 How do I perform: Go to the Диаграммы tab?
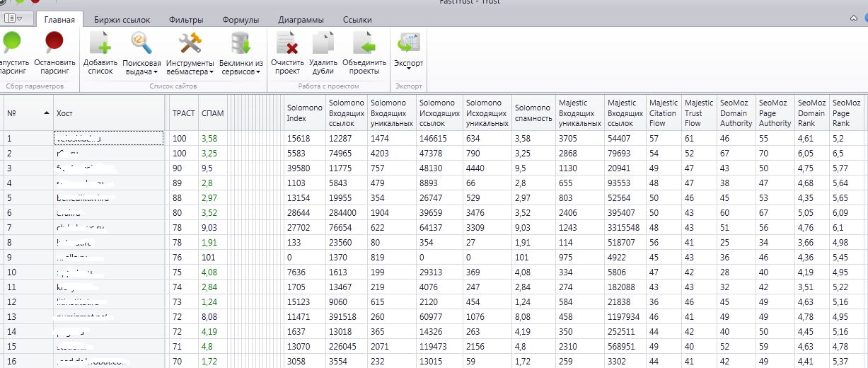click(x=301, y=20)
